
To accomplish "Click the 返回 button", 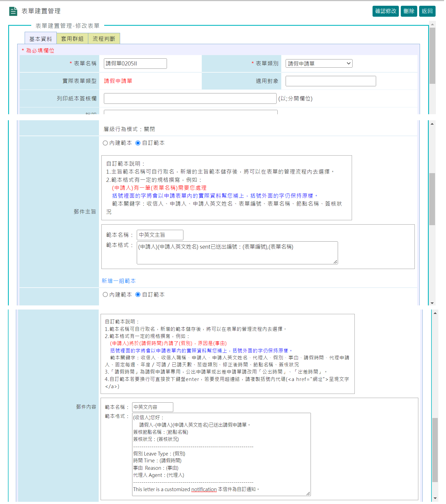I will pyautogui.click(x=427, y=11).
